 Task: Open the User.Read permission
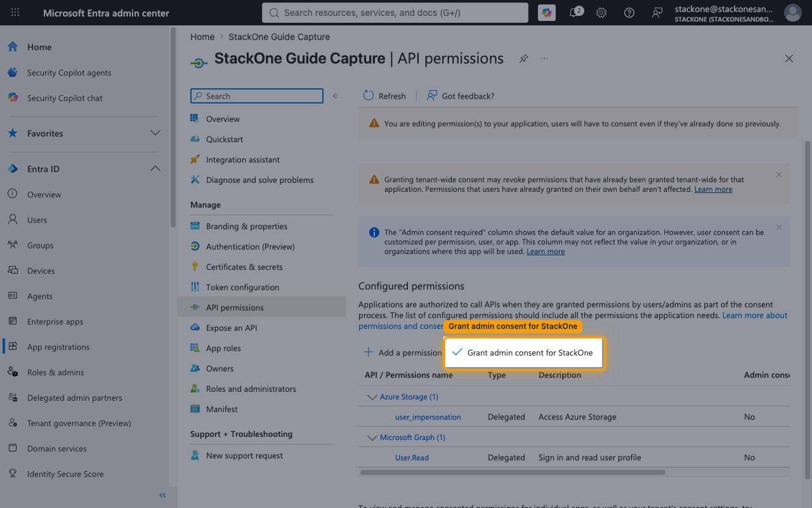coord(412,458)
